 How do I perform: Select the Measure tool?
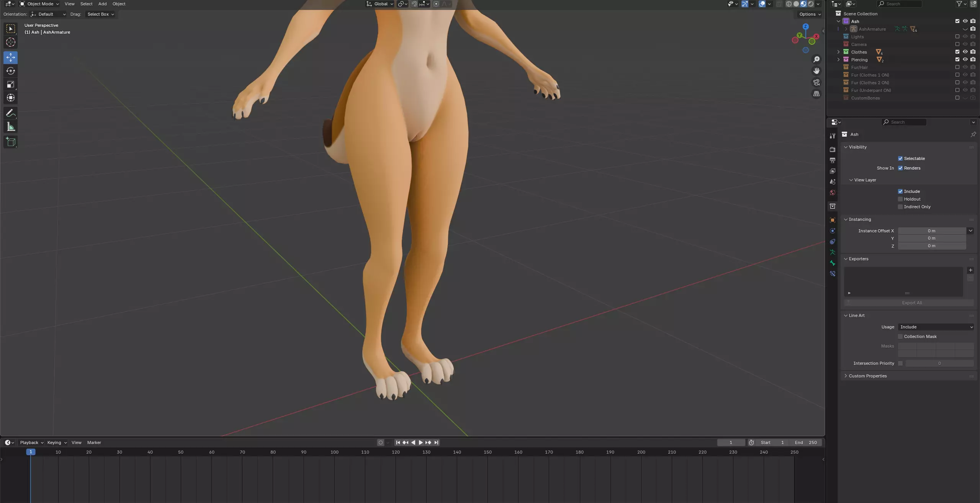click(11, 127)
